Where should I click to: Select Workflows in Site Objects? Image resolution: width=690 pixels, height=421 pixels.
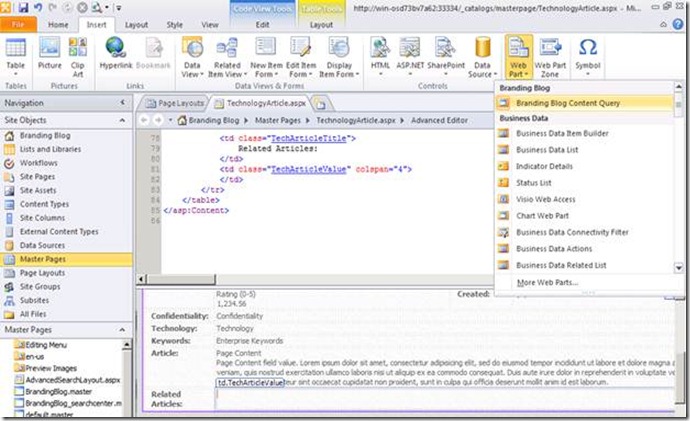coord(39,163)
